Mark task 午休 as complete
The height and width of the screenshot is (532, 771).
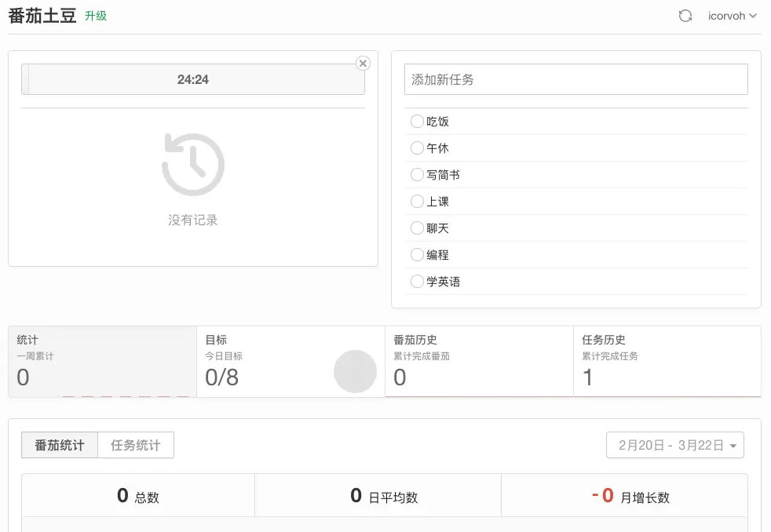(417, 148)
